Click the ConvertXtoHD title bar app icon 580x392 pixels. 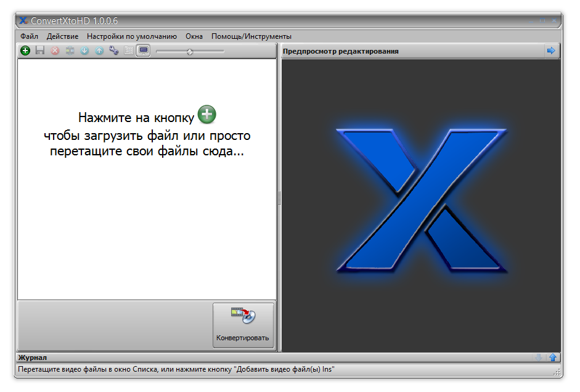(x=23, y=21)
